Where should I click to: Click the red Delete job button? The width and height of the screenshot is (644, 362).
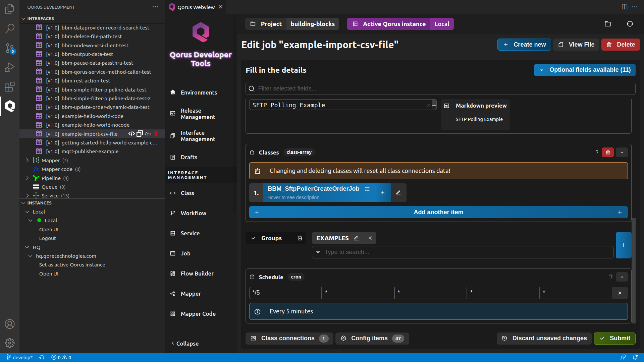click(x=621, y=45)
